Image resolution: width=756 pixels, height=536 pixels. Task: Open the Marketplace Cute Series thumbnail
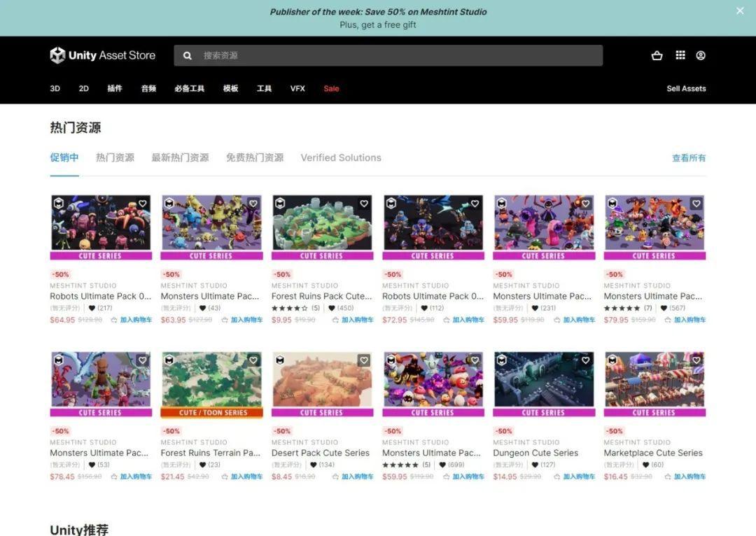point(654,383)
